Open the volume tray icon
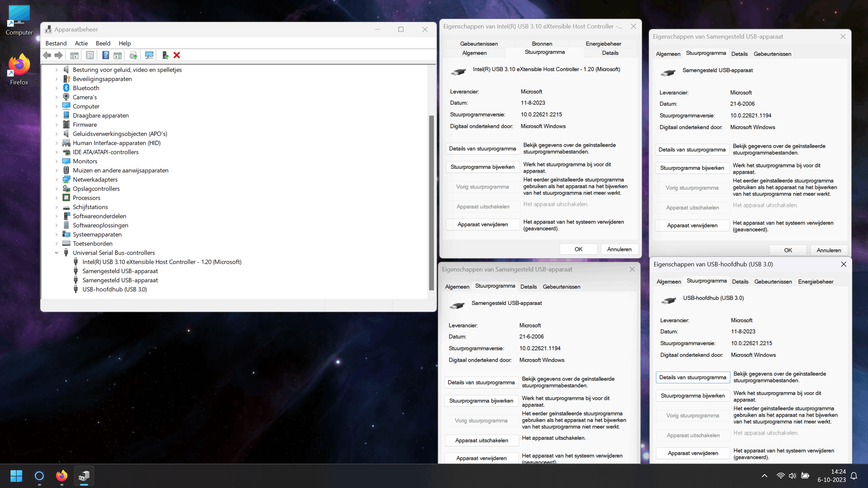The image size is (868, 488). (x=792, y=476)
